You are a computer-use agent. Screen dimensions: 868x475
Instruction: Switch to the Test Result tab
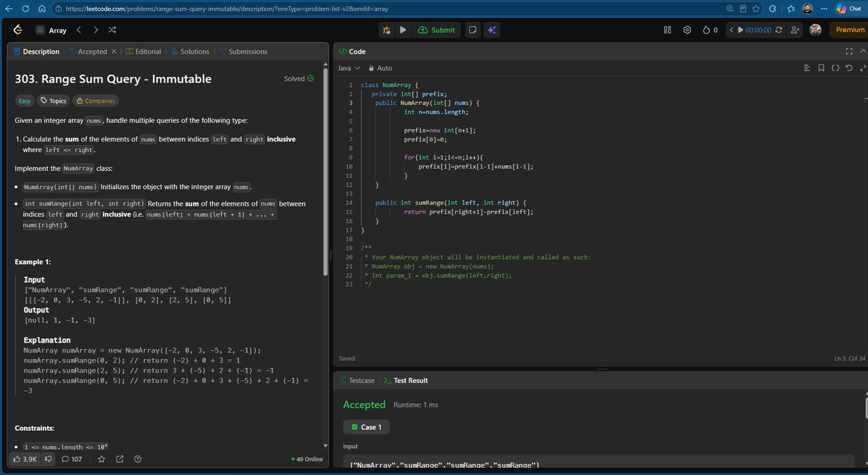(x=405, y=380)
